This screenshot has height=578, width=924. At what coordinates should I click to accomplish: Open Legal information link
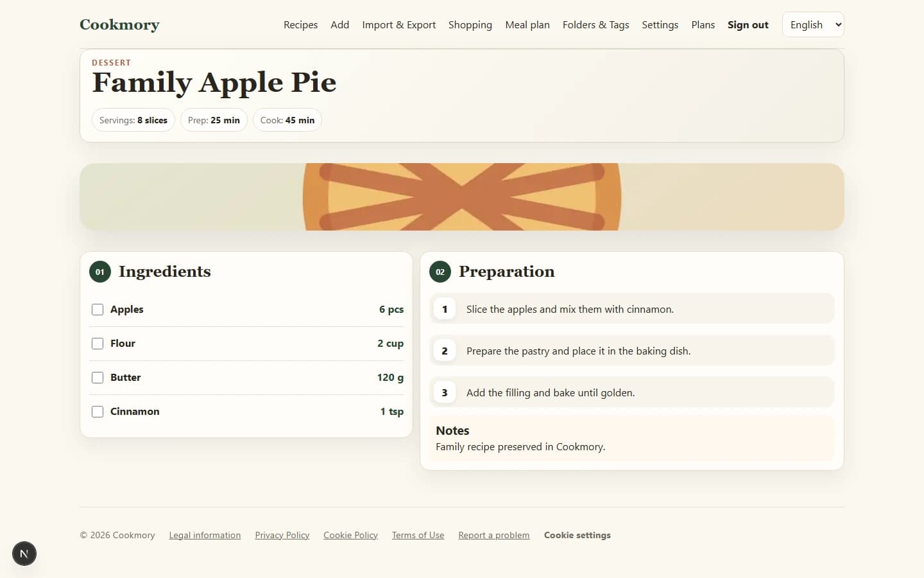coord(205,535)
